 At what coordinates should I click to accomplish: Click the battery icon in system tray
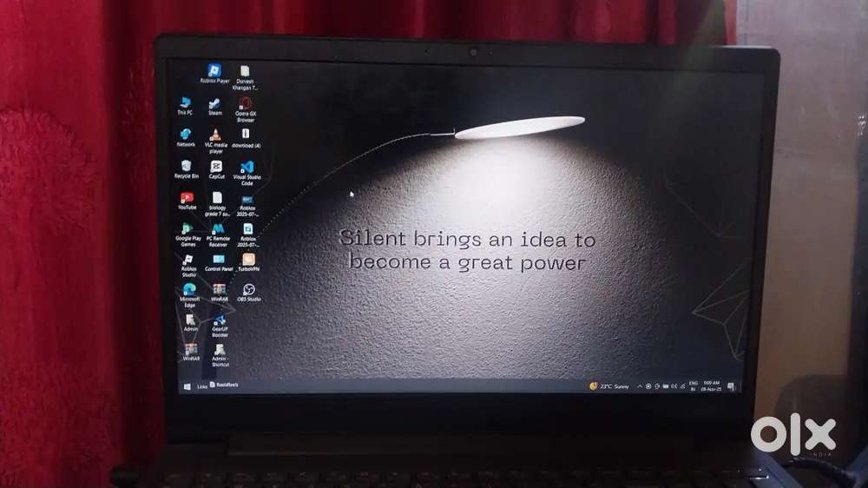point(666,386)
